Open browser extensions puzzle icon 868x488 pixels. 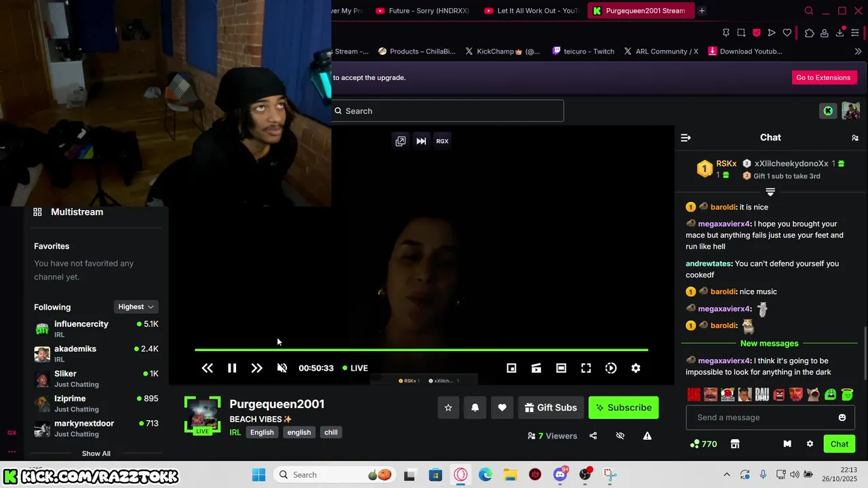coord(809,33)
